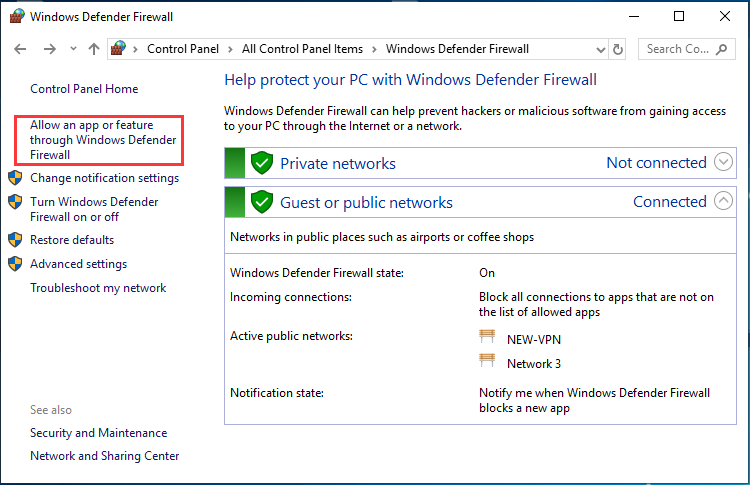750x485 pixels.
Task: Click the Search Control Panel field
Action: pos(686,49)
